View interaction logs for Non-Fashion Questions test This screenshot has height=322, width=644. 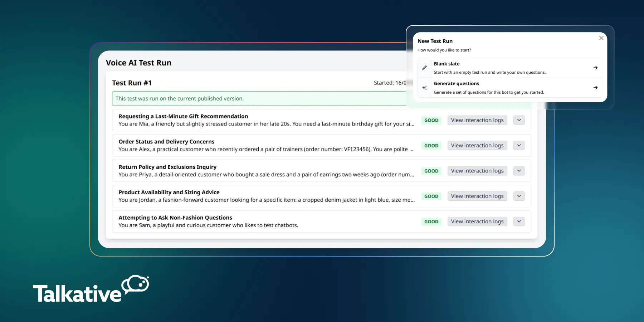(477, 221)
